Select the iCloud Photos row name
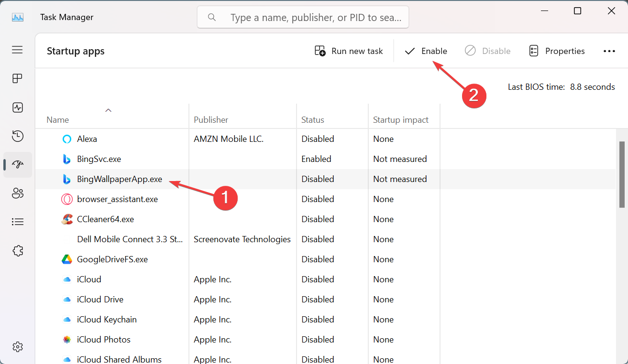 tap(104, 340)
